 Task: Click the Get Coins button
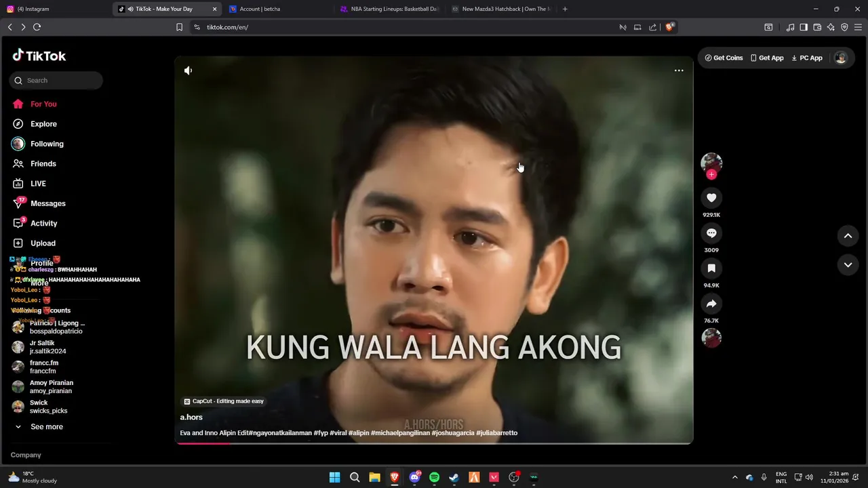[724, 58]
